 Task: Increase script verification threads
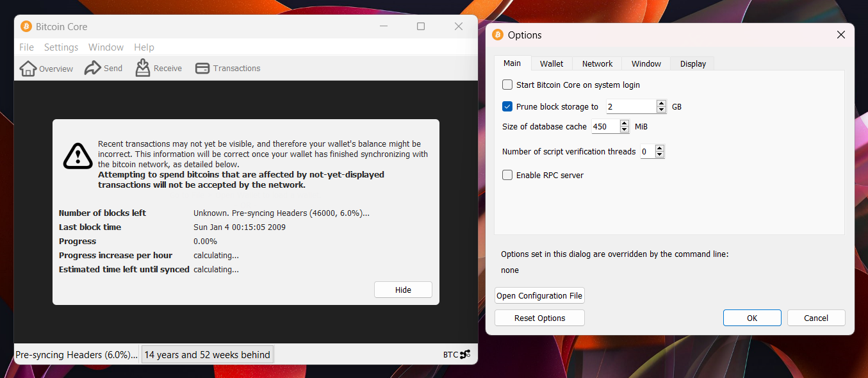pos(660,148)
